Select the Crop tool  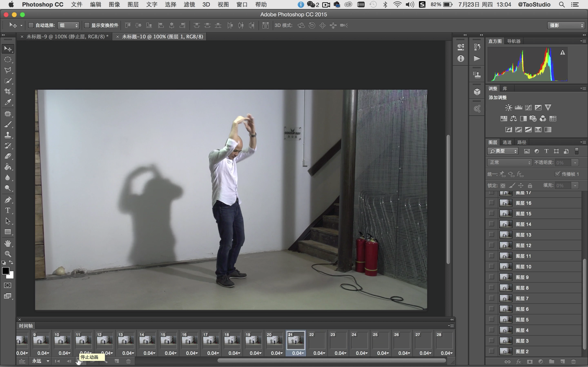click(8, 92)
